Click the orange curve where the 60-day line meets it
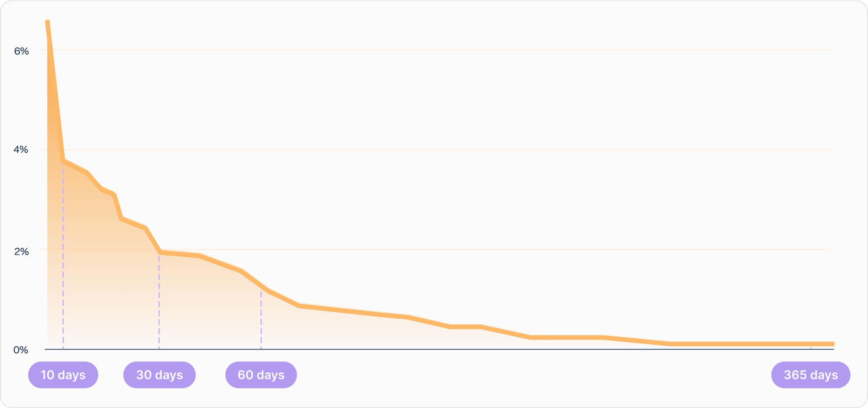868x408 pixels. 261,286
